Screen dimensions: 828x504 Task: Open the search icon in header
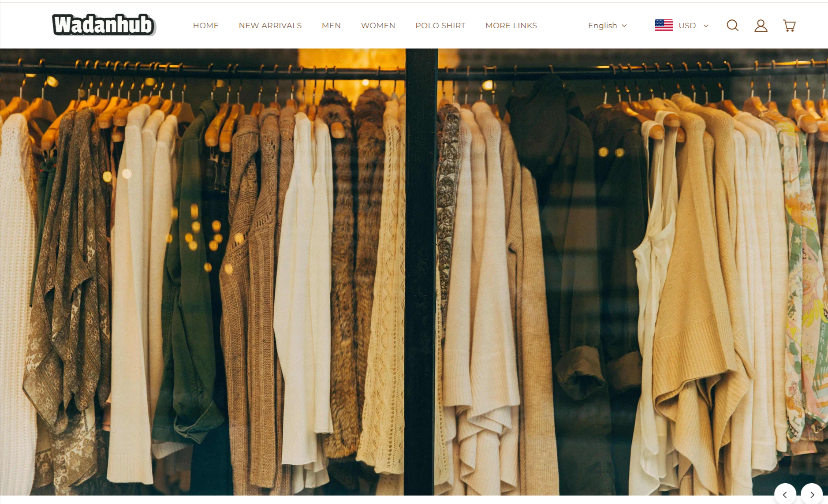coord(732,26)
